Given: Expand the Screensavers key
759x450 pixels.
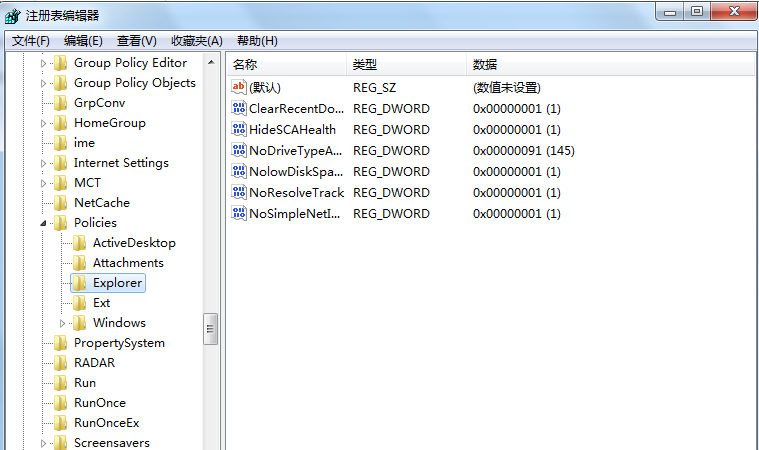Looking at the screenshot, I should [x=43, y=443].
